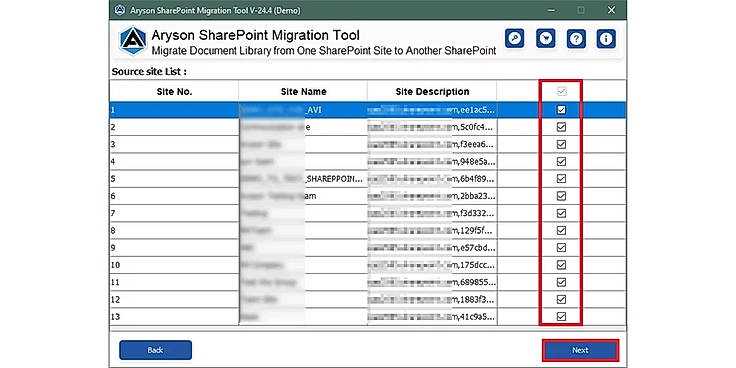This screenshot has width=736, height=368.
Task: Click description ending in f3eea6...
Action: pos(432,144)
